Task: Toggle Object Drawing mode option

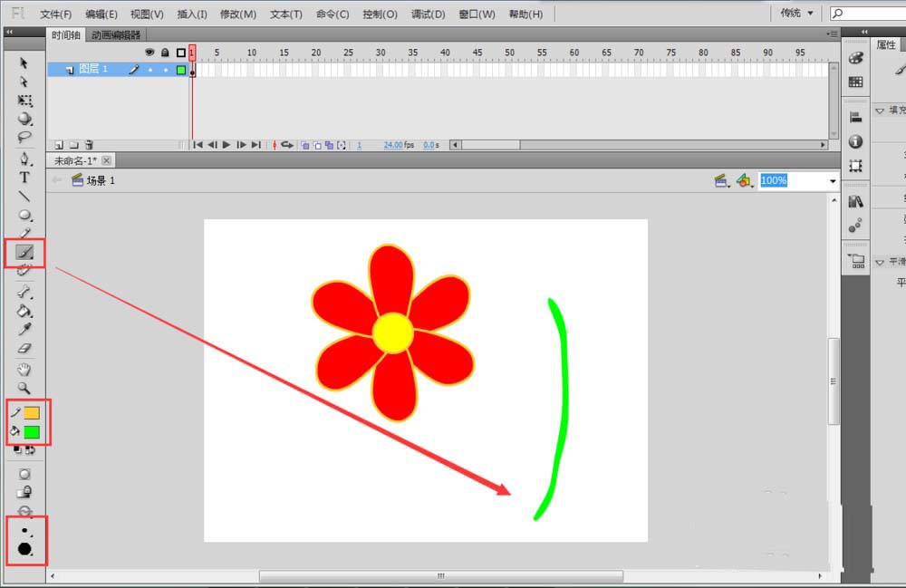Action: [24, 474]
